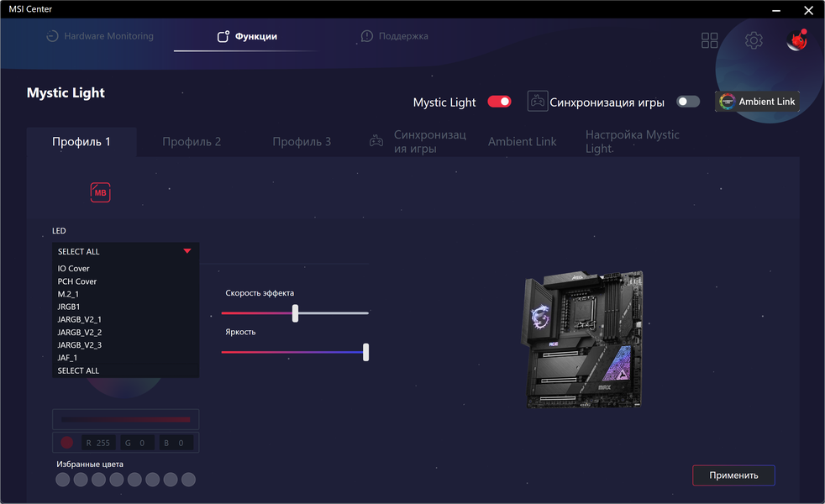Click the Применить button
The image size is (825, 504).
click(x=733, y=475)
